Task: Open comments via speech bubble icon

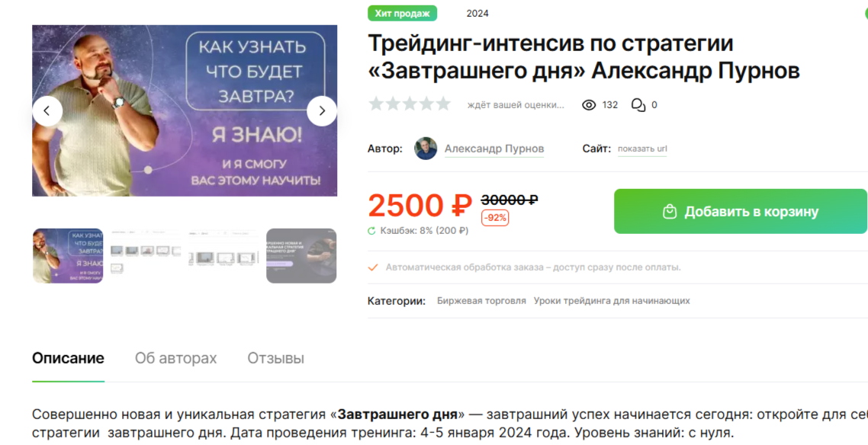Action: coord(638,105)
